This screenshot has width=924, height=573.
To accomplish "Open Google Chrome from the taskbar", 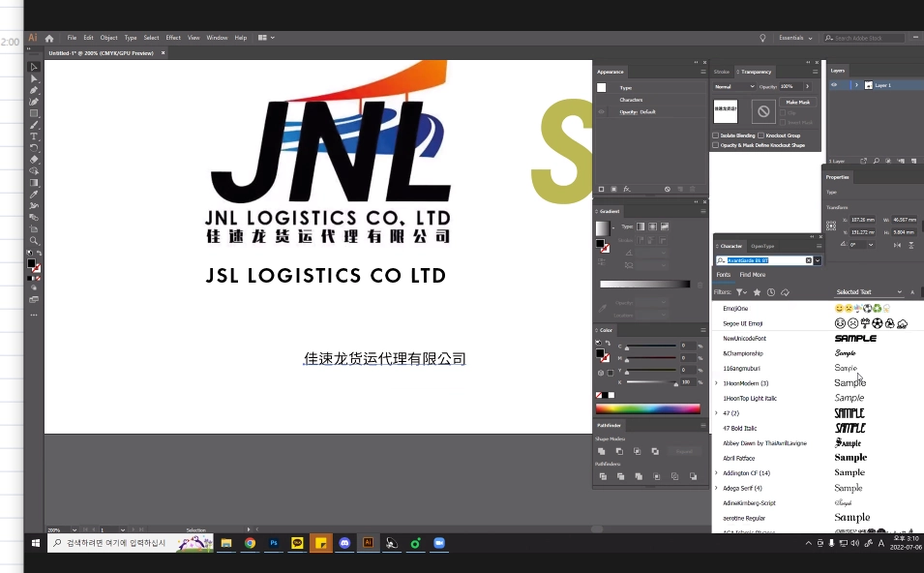I will pyautogui.click(x=250, y=543).
